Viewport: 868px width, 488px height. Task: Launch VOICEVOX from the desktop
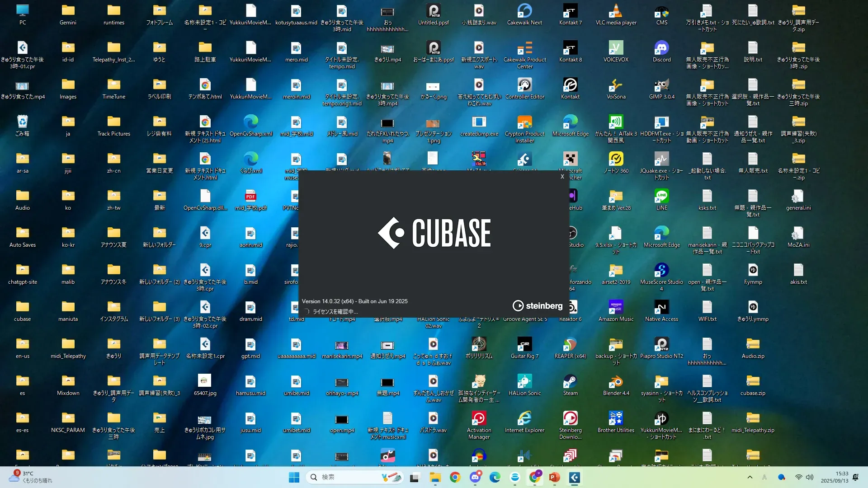pyautogui.click(x=616, y=48)
